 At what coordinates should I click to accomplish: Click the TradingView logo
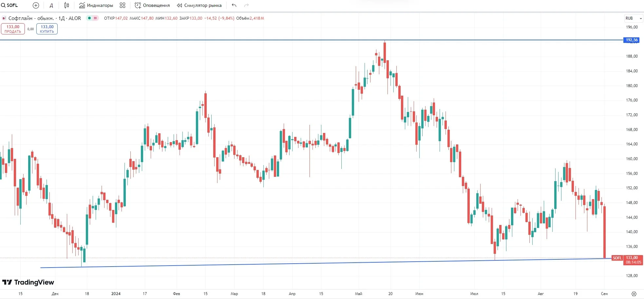point(28,282)
